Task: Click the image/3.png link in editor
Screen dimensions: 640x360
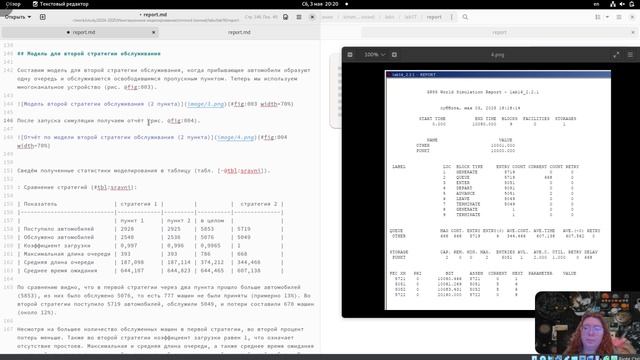Action: 206,104
